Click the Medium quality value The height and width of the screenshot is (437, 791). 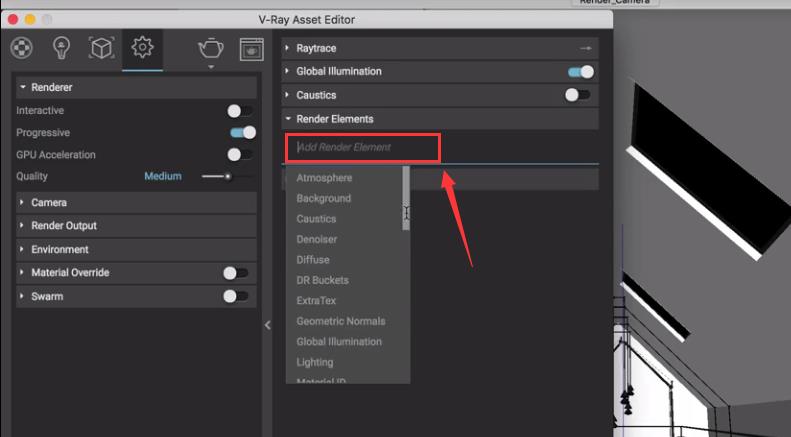tap(163, 176)
